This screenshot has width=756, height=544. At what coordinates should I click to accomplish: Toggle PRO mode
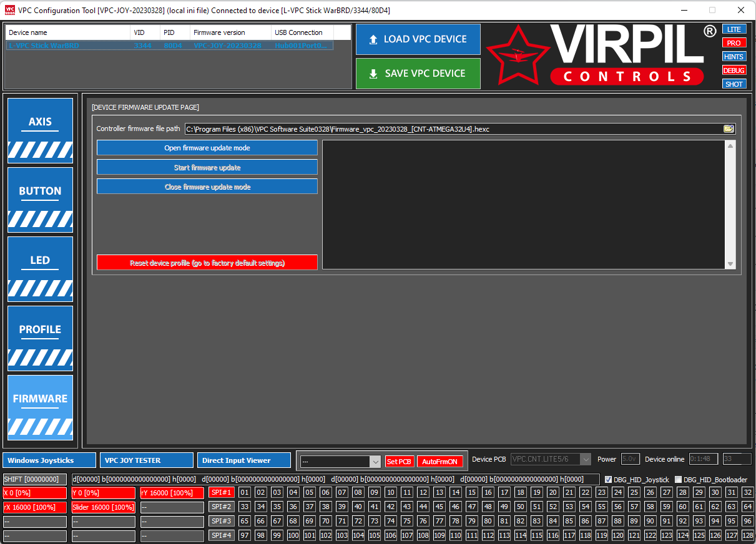(x=734, y=43)
